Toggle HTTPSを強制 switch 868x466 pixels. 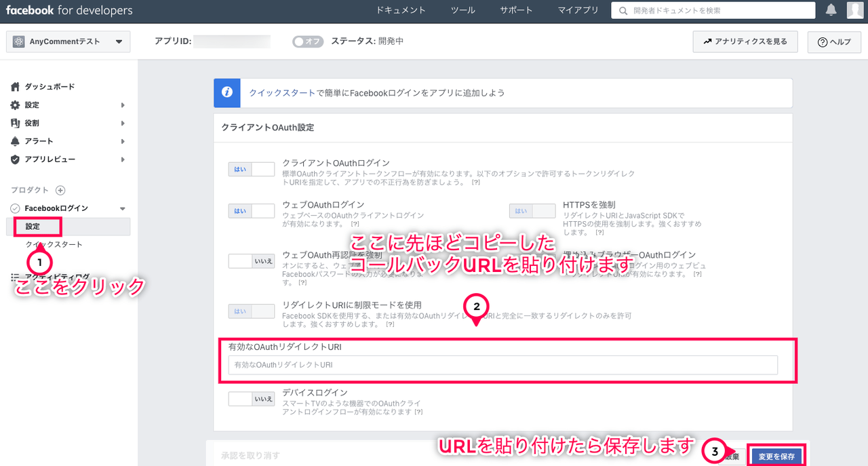pyautogui.click(x=532, y=211)
